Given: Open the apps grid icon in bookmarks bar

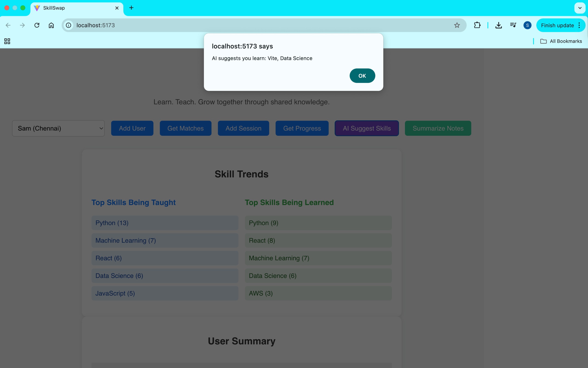Looking at the screenshot, I should (7, 41).
